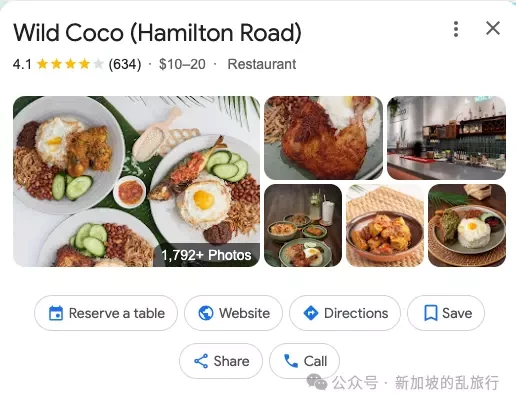
Task: Click the blue Directions arrow icon
Action: [311, 313]
